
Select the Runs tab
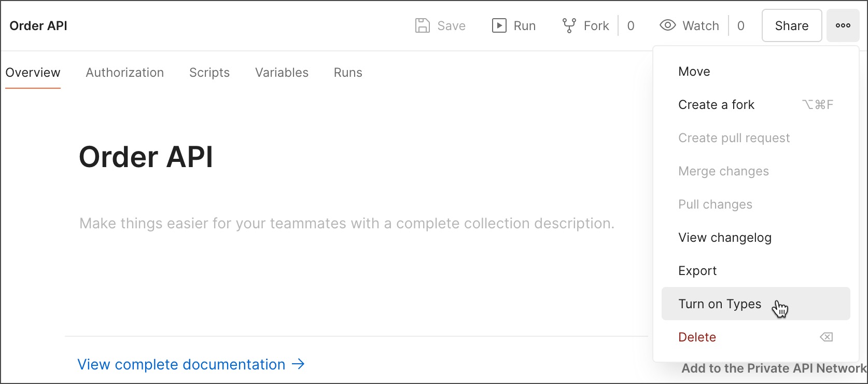click(x=348, y=73)
